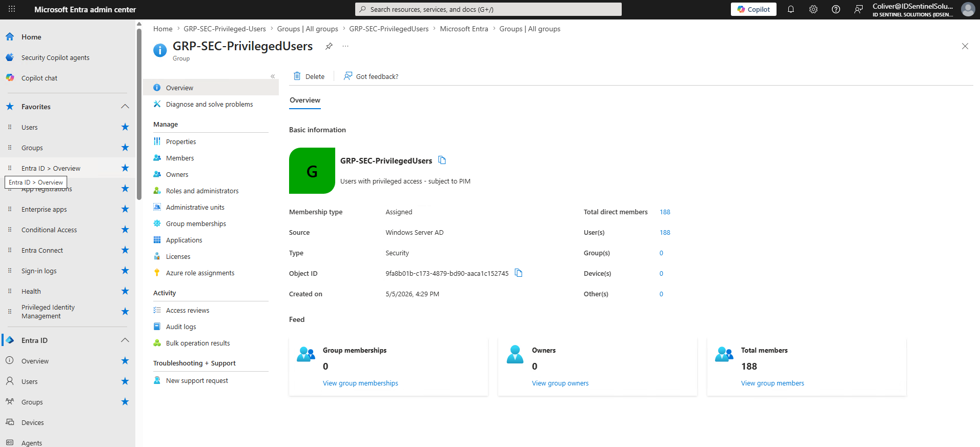Click the Delete toolbar button
This screenshot has width=980, height=447.
pyautogui.click(x=309, y=76)
